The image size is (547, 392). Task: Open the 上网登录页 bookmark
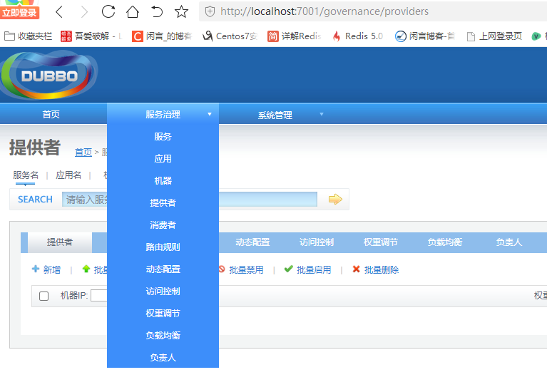(x=494, y=36)
